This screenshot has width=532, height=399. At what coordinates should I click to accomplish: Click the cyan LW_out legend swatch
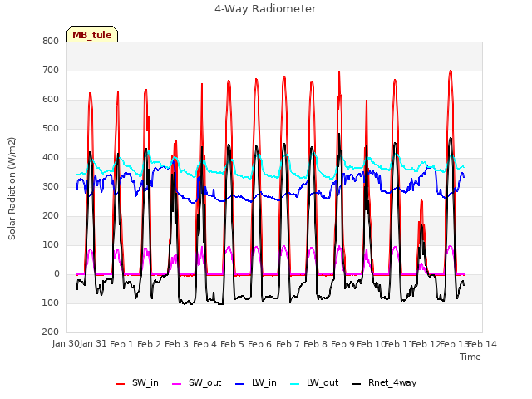(295, 384)
